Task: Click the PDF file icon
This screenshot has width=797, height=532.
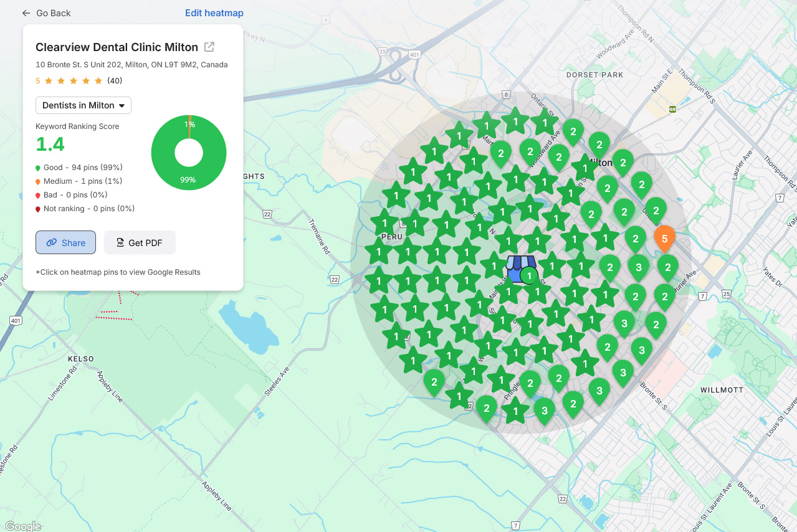Action: click(120, 243)
